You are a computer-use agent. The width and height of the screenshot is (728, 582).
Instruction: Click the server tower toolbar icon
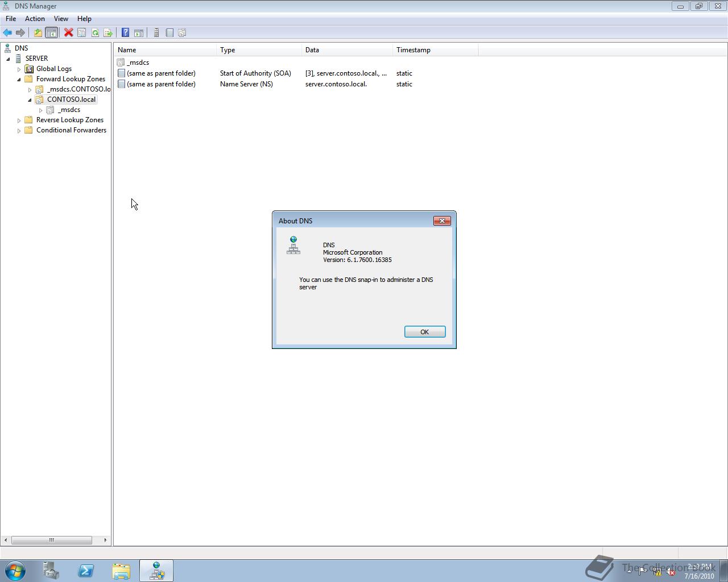(x=156, y=33)
